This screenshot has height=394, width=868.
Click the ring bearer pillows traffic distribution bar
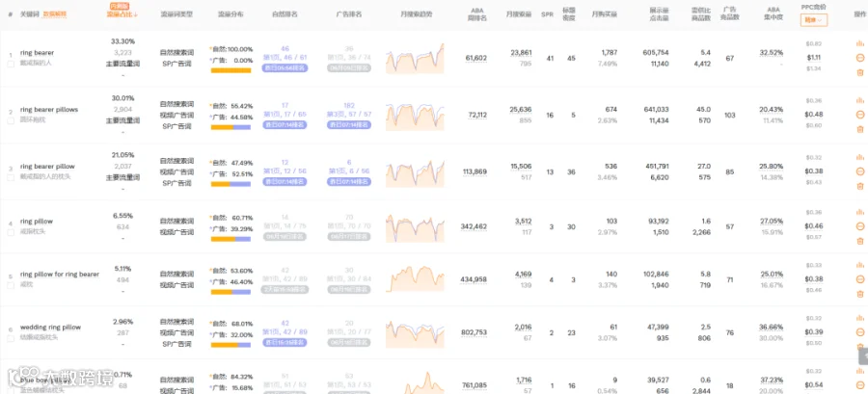pyautogui.click(x=231, y=127)
